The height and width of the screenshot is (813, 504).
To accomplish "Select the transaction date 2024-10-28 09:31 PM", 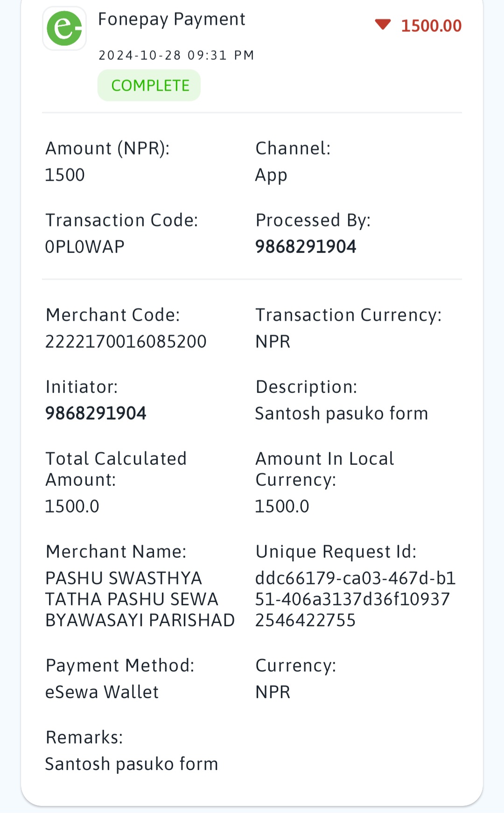I will point(176,56).
